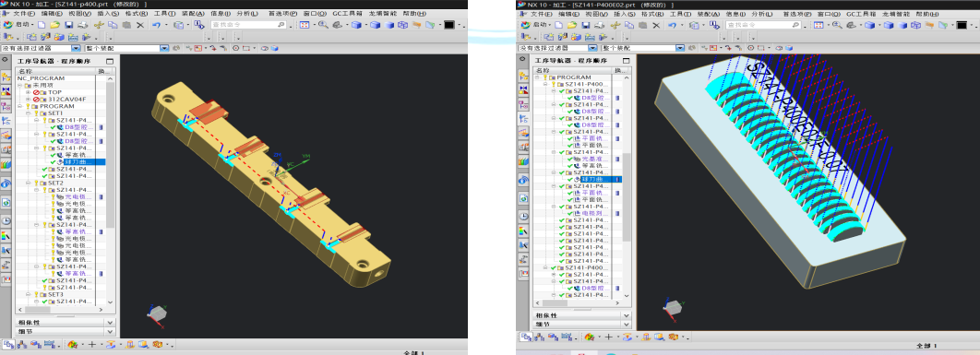Click the Undo arrow in the right SZ141-P400E02 window

coord(671,25)
